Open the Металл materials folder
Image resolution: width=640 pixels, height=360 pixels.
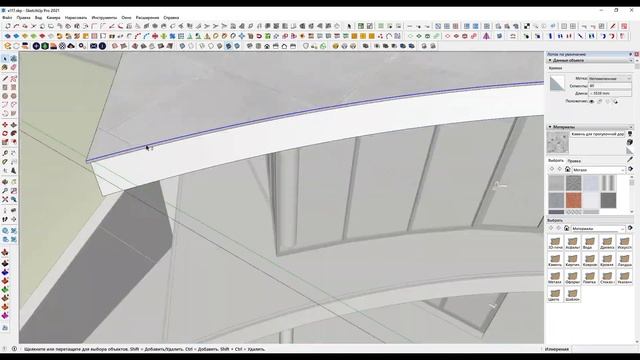click(x=555, y=278)
